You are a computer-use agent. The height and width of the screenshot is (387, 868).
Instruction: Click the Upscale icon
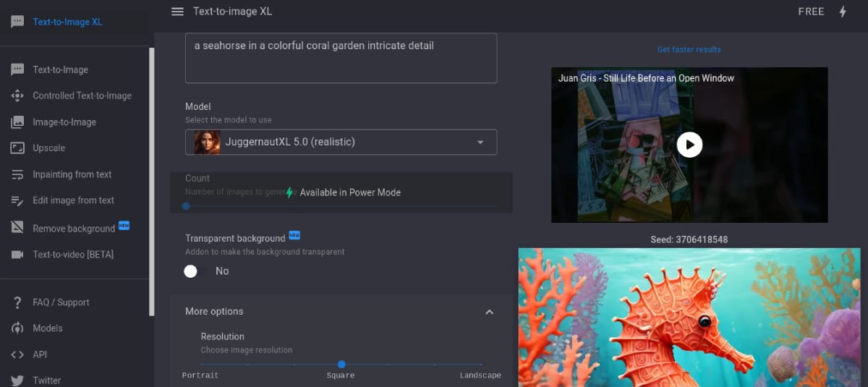pyautogui.click(x=17, y=148)
